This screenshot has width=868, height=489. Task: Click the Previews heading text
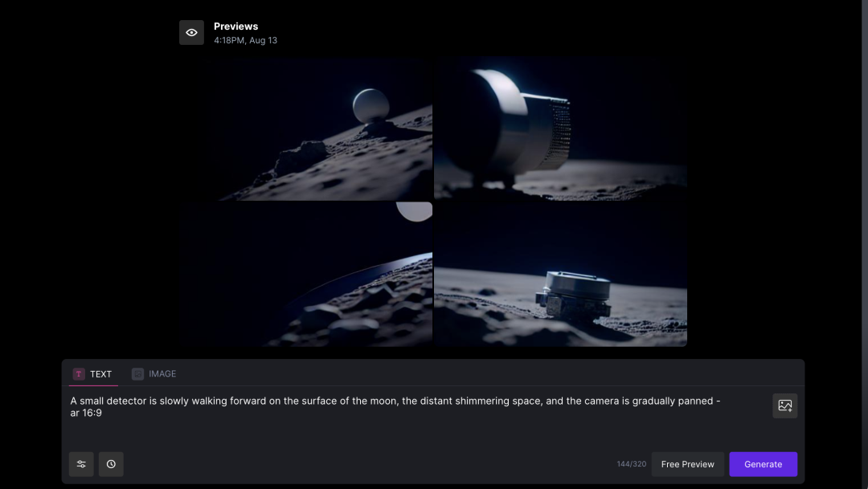pos(235,26)
